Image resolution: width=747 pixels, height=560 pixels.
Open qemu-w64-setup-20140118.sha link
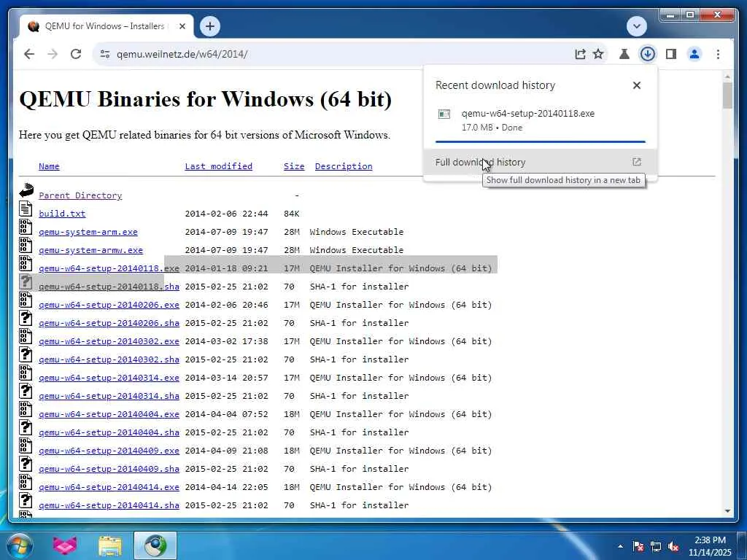point(109,287)
